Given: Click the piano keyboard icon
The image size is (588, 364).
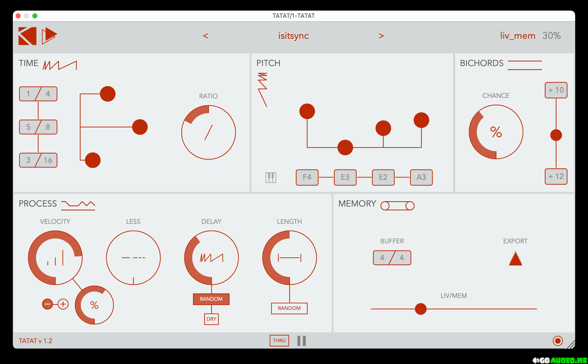Looking at the screenshot, I should click(271, 178).
